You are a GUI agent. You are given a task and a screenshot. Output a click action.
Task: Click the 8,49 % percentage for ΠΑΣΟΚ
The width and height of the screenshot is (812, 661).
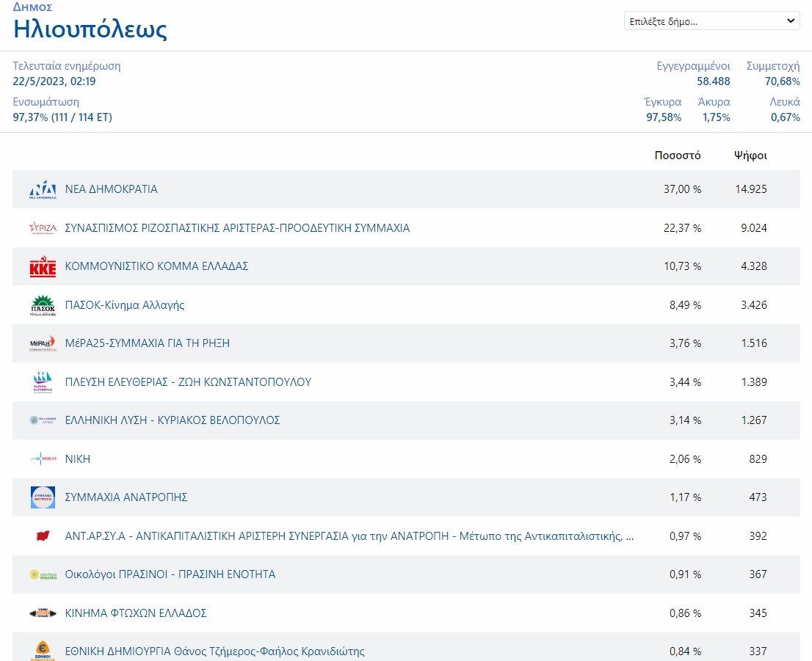pos(685,305)
